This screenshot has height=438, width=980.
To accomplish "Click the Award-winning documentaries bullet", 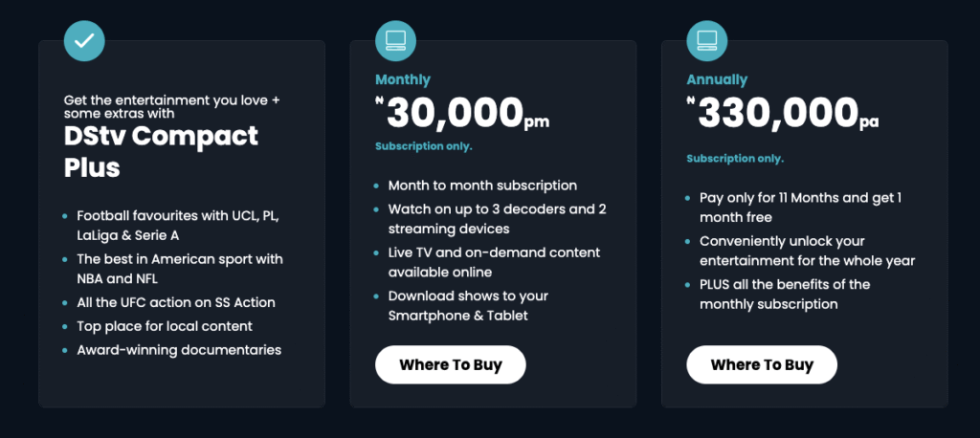I will pos(179,350).
